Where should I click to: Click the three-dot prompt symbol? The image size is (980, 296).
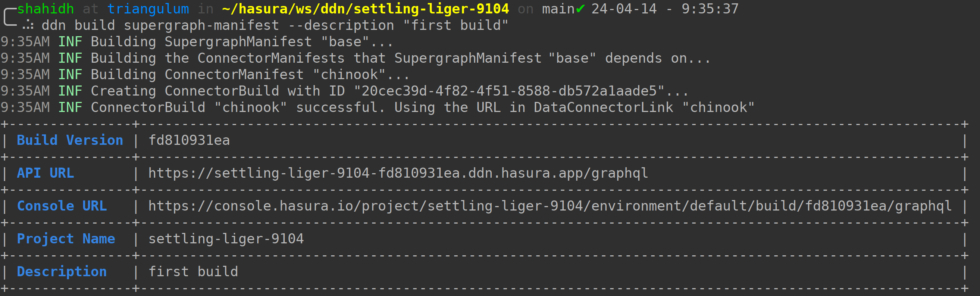point(27,25)
